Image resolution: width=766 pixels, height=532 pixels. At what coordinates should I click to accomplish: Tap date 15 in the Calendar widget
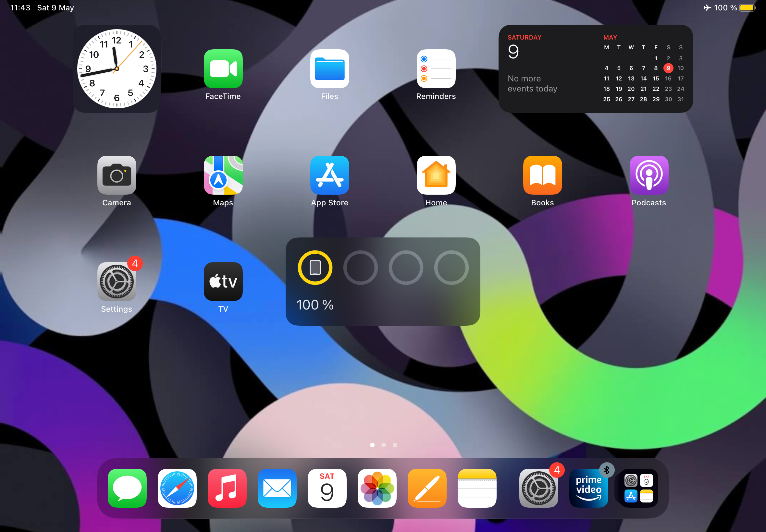pyautogui.click(x=656, y=78)
